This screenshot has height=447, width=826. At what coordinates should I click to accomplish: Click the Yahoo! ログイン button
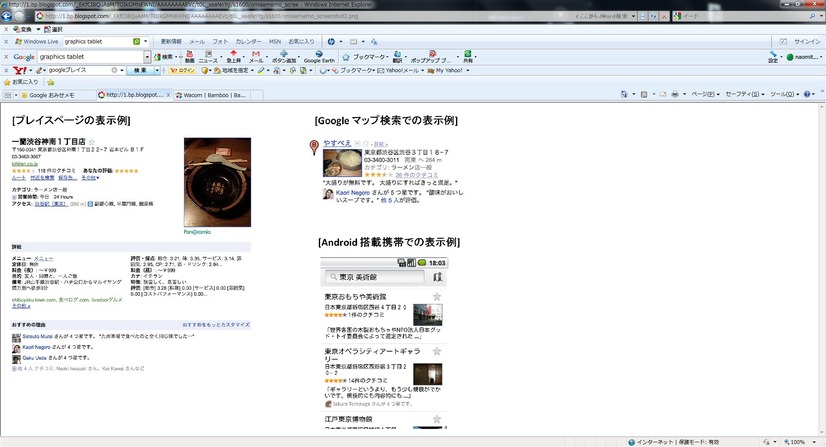[182, 70]
